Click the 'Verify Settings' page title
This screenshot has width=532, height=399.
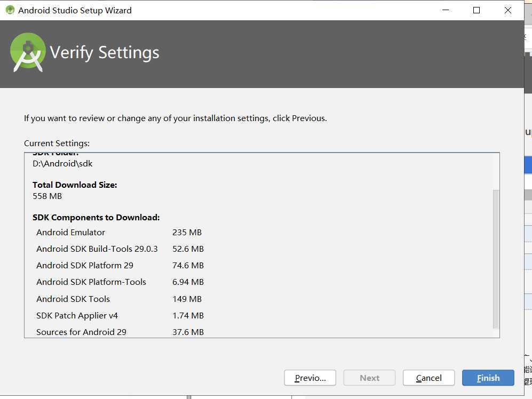(x=105, y=53)
